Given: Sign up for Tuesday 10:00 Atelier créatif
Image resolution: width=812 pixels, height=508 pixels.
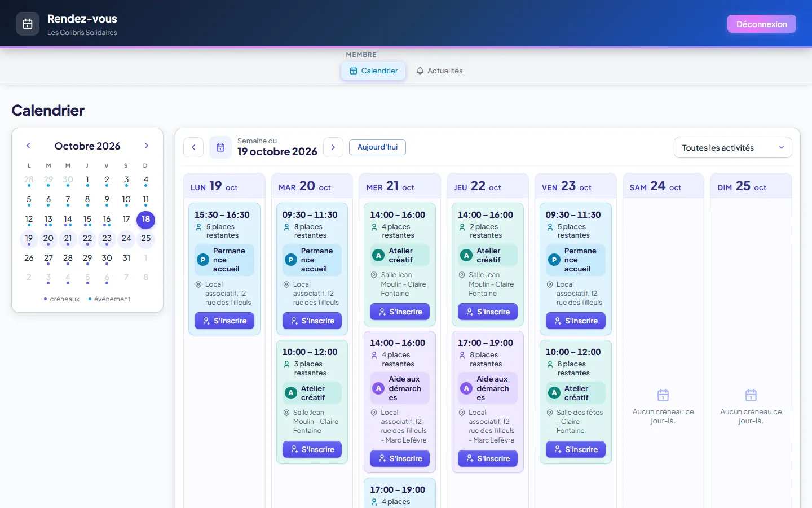Looking at the screenshot, I should 312,449.
